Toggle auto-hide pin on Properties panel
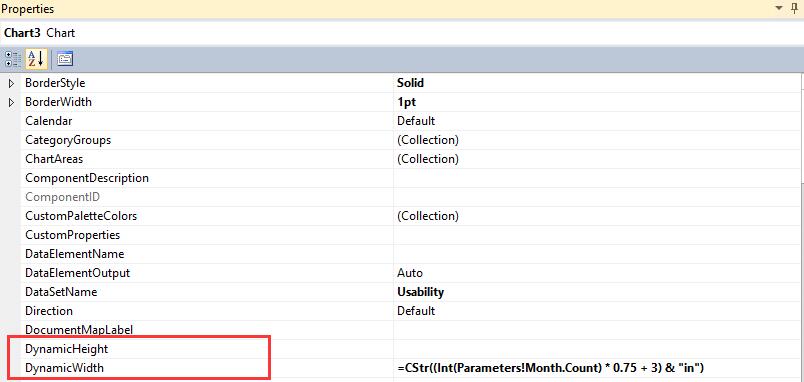804x382 pixels. (x=795, y=8)
